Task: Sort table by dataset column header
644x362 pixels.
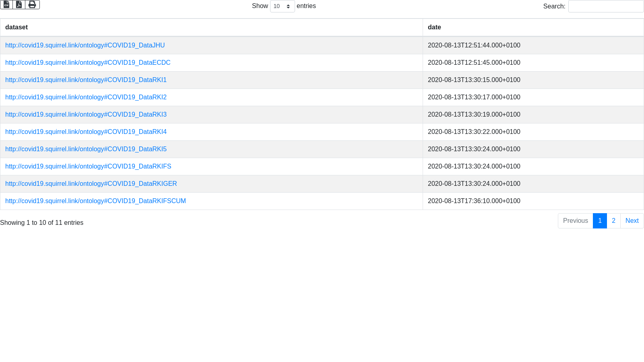Action: coord(17,27)
